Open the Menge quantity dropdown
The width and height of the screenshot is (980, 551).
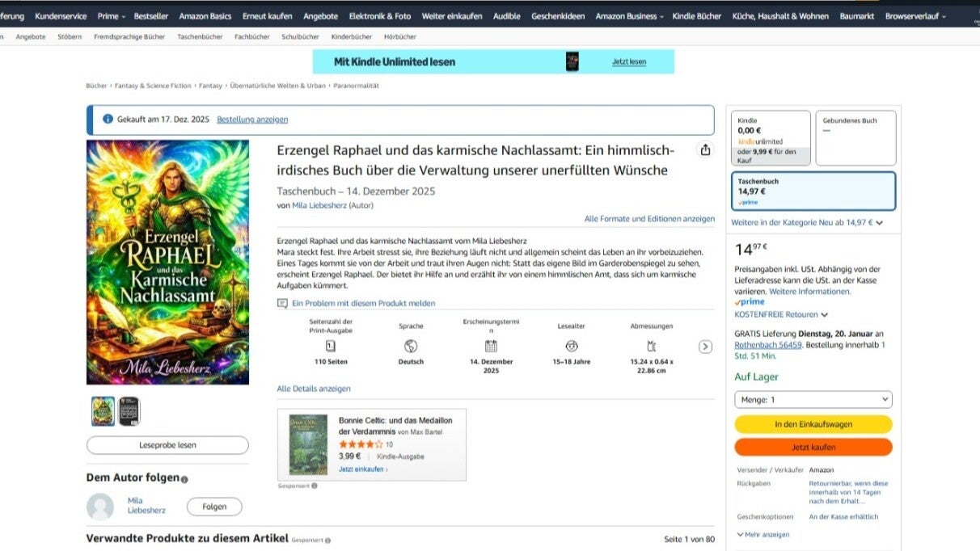tap(813, 399)
